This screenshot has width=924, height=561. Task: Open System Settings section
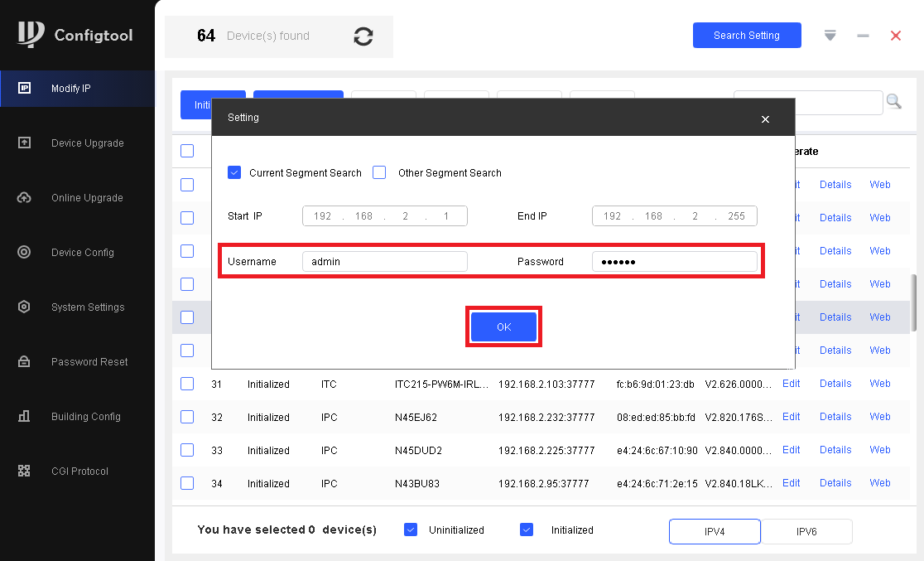tap(87, 307)
